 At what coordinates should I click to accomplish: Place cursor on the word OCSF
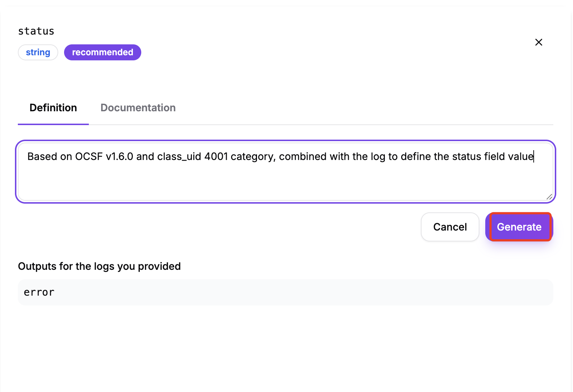(x=89, y=157)
